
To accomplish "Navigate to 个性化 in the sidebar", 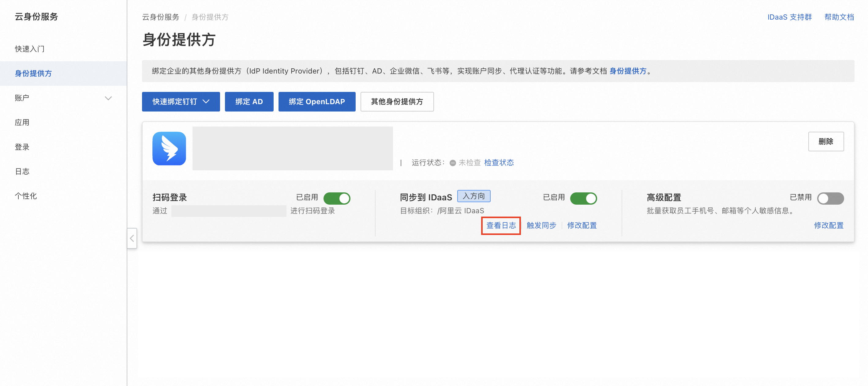I will pyautogui.click(x=26, y=196).
